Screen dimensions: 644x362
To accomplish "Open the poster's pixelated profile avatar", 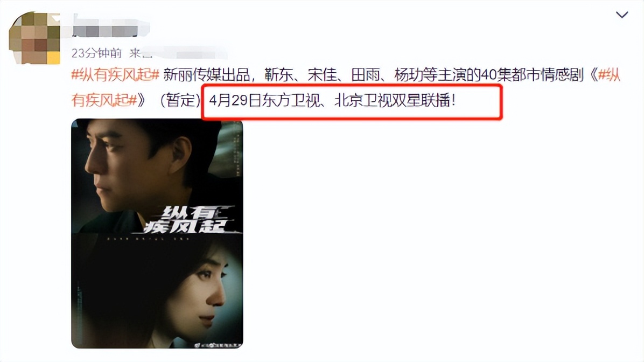I will pyautogui.click(x=34, y=38).
